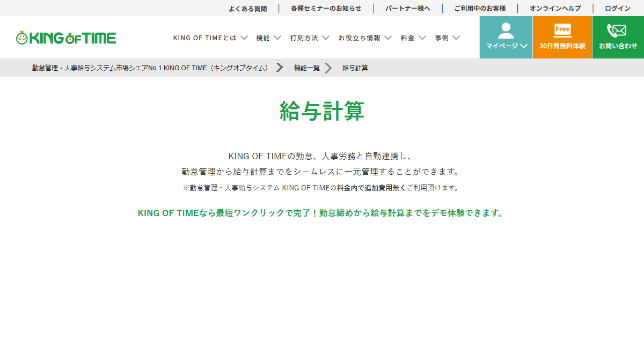Open the お役立ち情報 menu item
Screen dimensions: 644x362
tap(360, 38)
